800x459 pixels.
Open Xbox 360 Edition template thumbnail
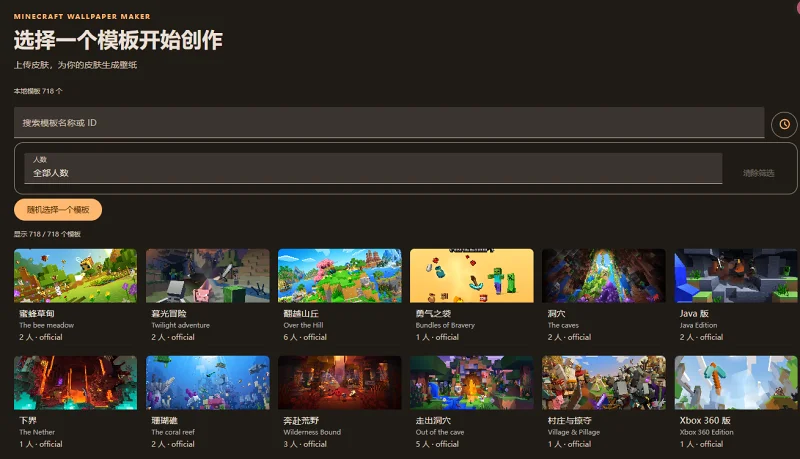click(x=736, y=382)
